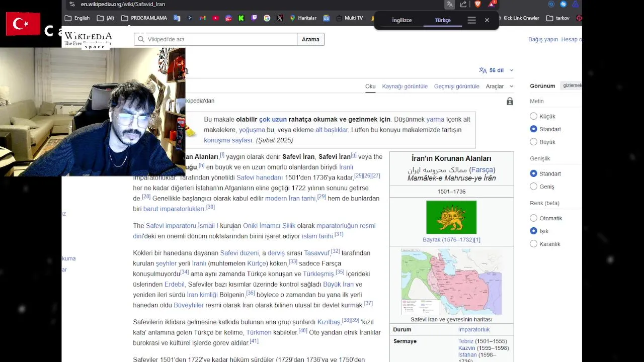Open the konuşma sayfası link
This screenshot has height=362, width=644.
click(x=228, y=140)
